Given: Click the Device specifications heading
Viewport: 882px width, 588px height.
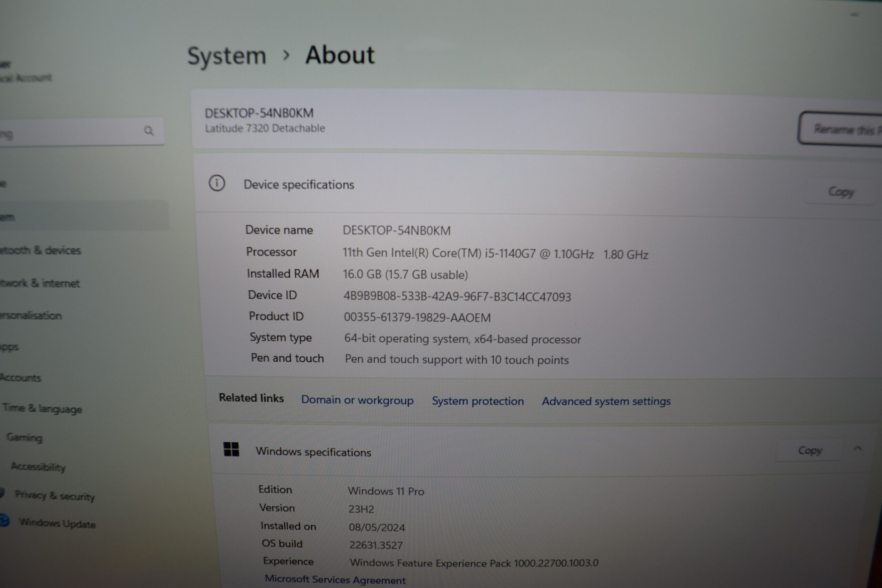Looking at the screenshot, I should (x=299, y=185).
